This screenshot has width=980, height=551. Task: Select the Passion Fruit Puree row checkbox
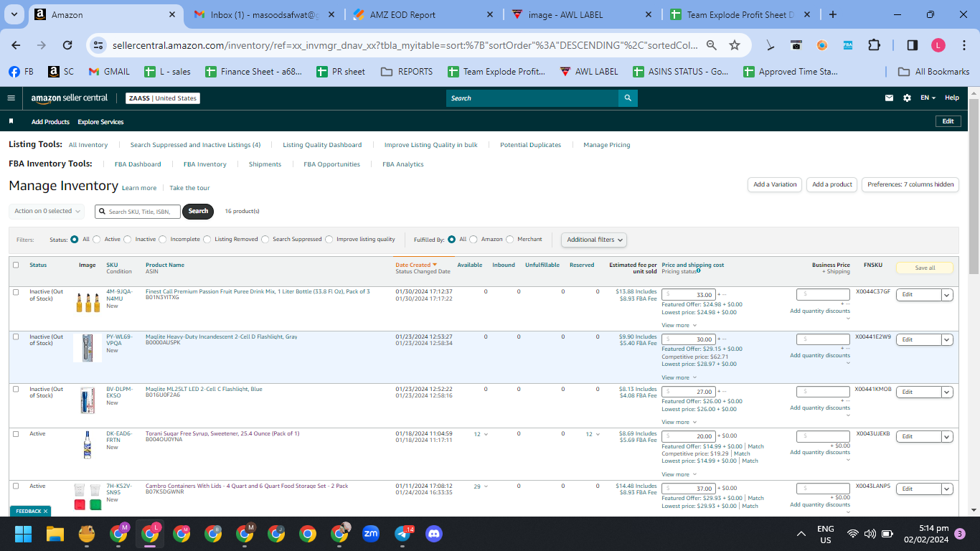(x=16, y=291)
